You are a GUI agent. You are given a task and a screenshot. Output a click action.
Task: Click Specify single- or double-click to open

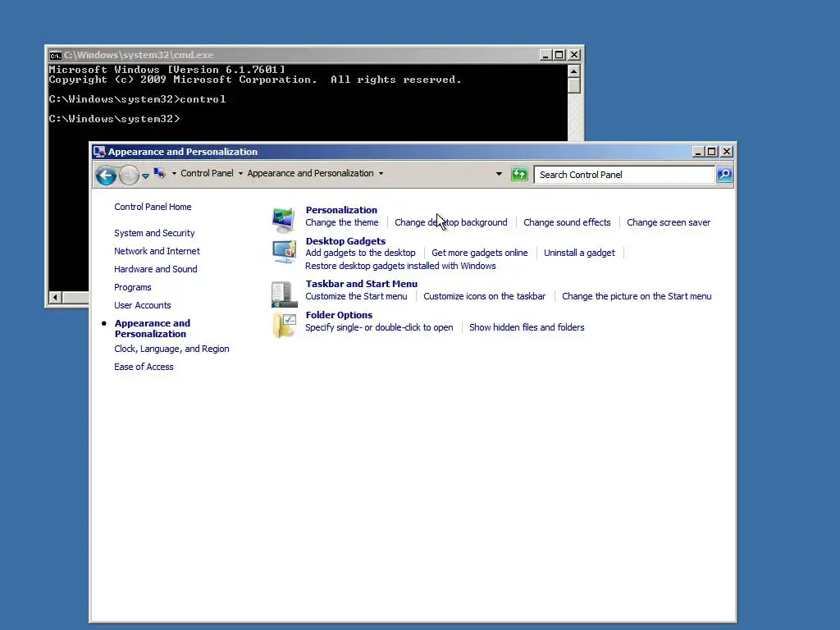click(379, 327)
